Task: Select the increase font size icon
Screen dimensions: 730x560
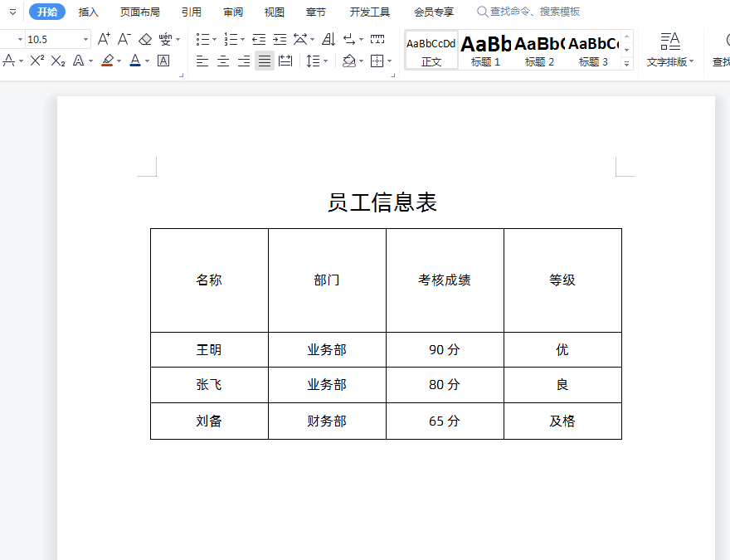Action: click(x=101, y=38)
